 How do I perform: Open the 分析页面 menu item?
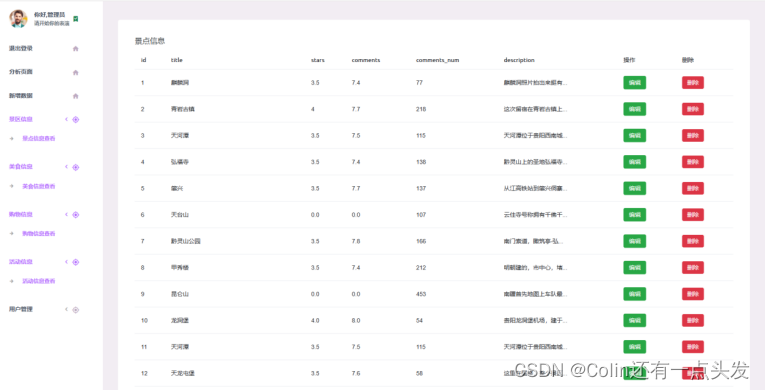click(x=20, y=72)
